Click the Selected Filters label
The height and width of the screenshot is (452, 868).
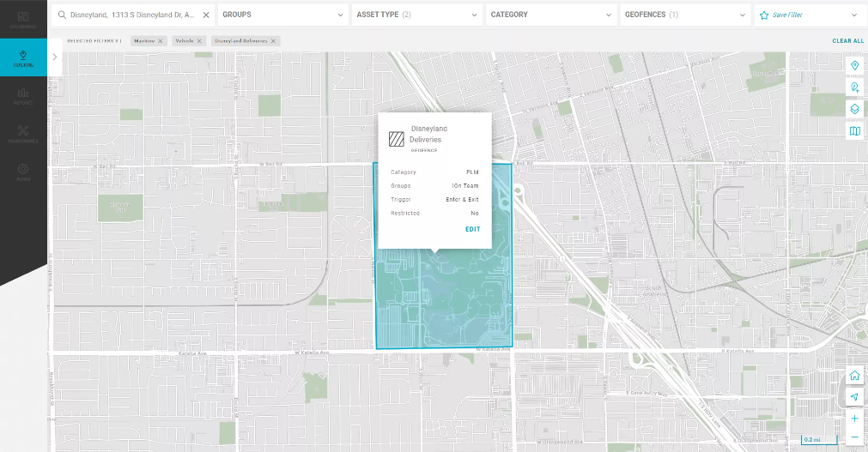[94, 41]
